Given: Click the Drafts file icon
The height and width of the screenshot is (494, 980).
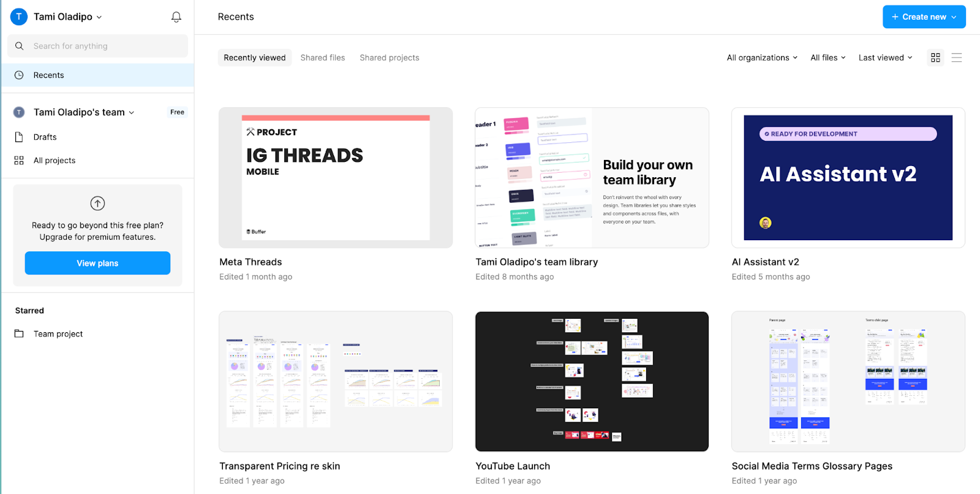Looking at the screenshot, I should 19,137.
